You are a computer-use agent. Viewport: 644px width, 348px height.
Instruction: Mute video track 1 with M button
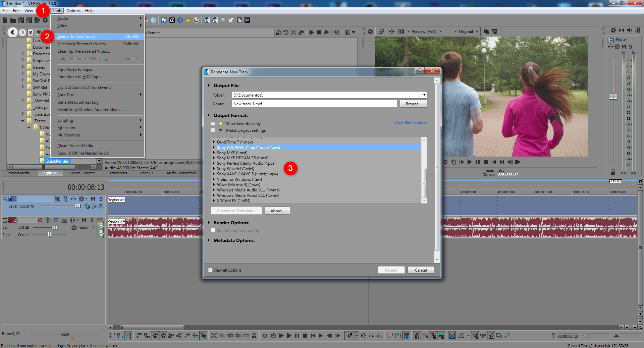click(93, 199)
